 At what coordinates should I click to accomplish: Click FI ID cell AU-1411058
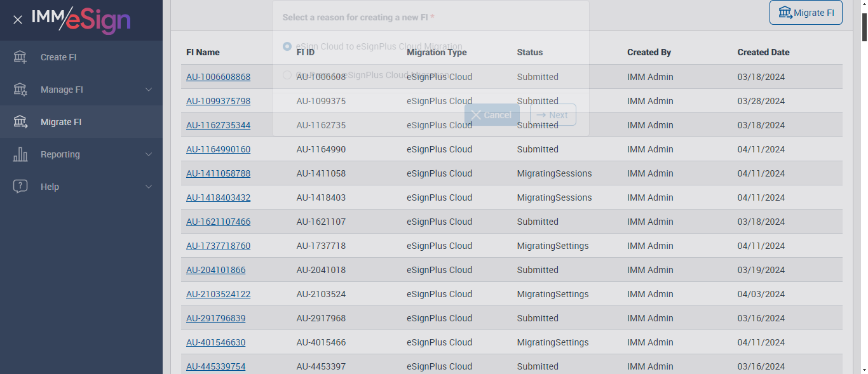tap(321, 173)
